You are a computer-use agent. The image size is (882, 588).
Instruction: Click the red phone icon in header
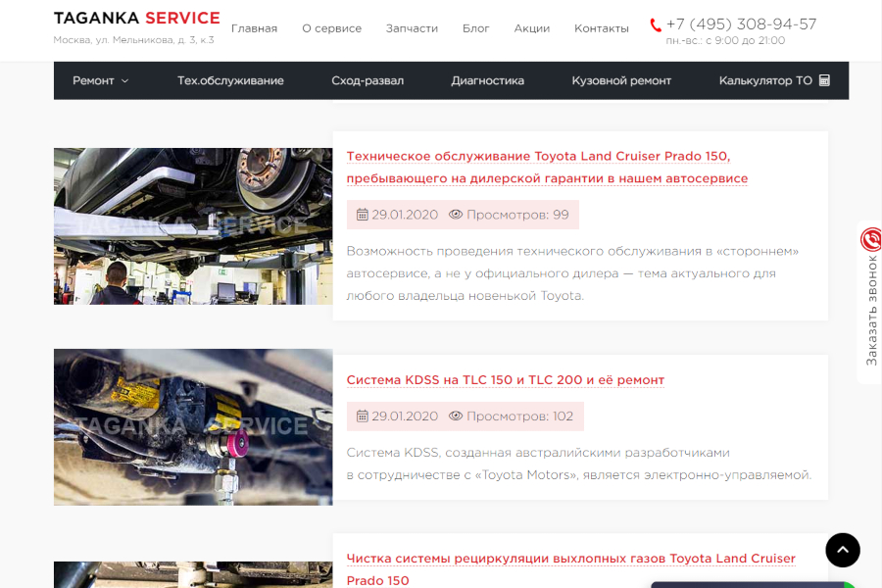click(x=656, y=25)
